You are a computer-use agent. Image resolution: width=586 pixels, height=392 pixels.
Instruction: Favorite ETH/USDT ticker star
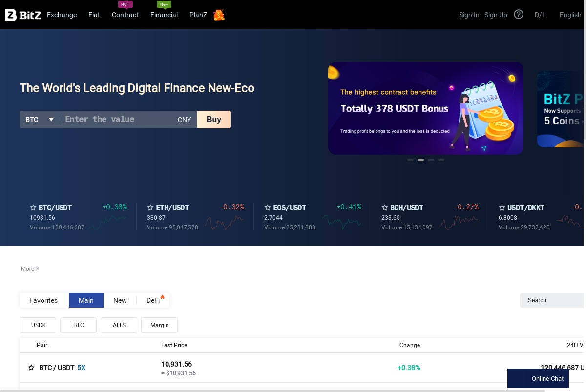150,208
